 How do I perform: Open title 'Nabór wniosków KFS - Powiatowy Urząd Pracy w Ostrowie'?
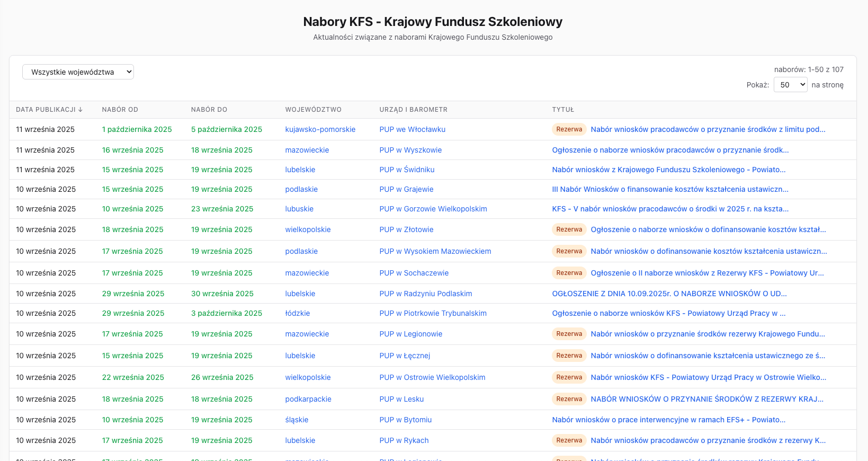point(709,377)
